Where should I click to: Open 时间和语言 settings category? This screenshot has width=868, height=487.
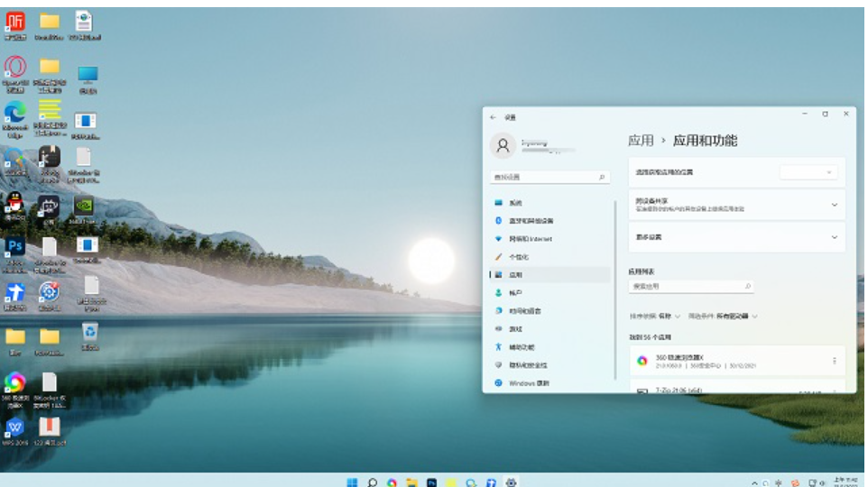click(x=524, y=311)
